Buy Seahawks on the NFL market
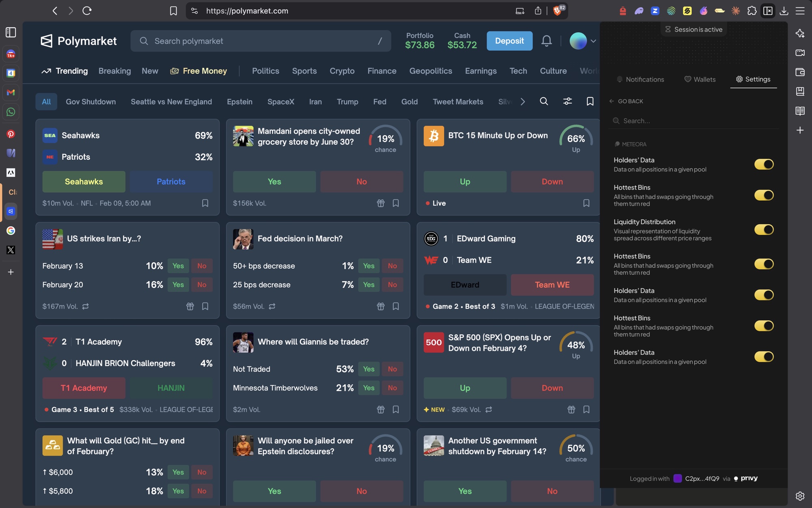Viewport: 812px width, 508px height. point(84,182)
